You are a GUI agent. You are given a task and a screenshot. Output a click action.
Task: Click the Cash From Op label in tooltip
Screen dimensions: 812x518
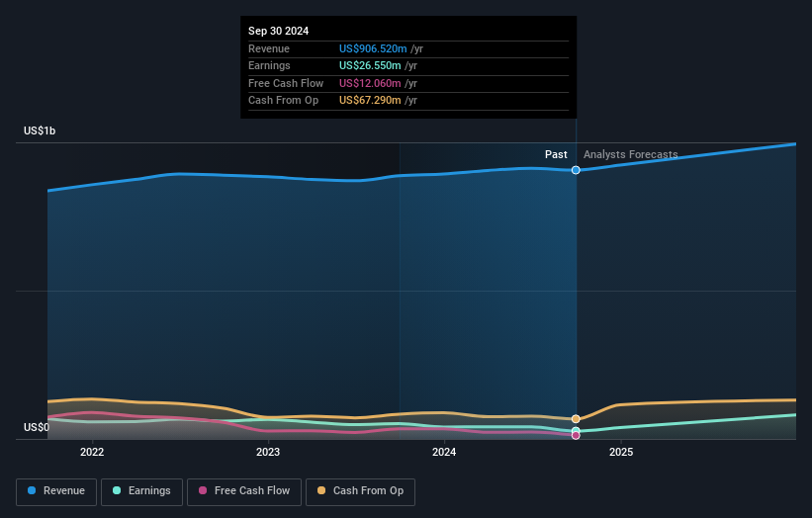point(283,101)
